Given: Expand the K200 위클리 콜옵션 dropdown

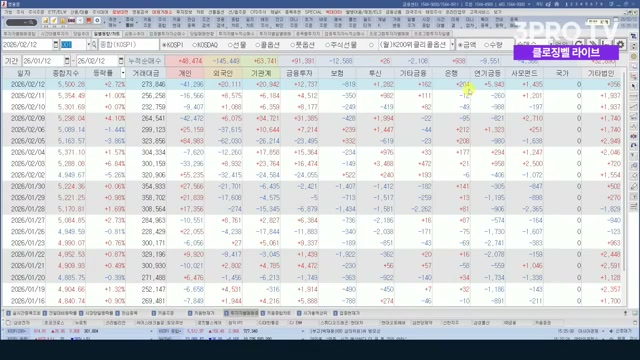Looking at the screenshot, I should pos(452,44).
